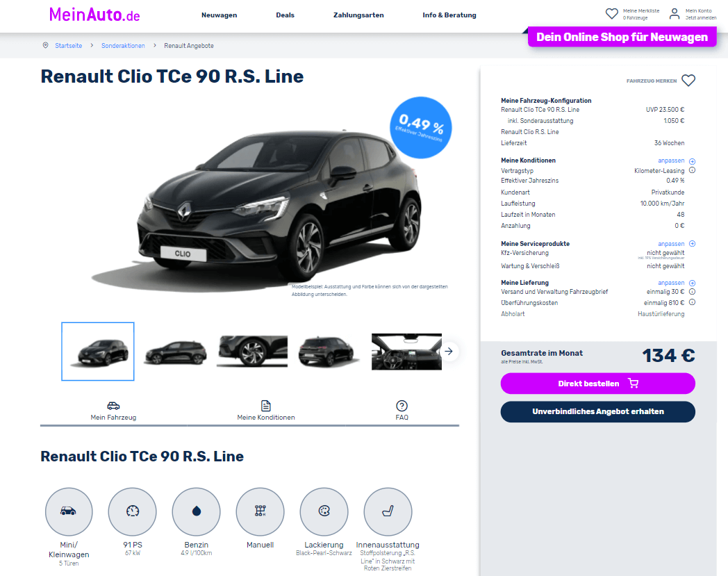Screen dimensions: 728x576
Task: Show info for Kilometer-Leasing
Action: pos(693,170)
